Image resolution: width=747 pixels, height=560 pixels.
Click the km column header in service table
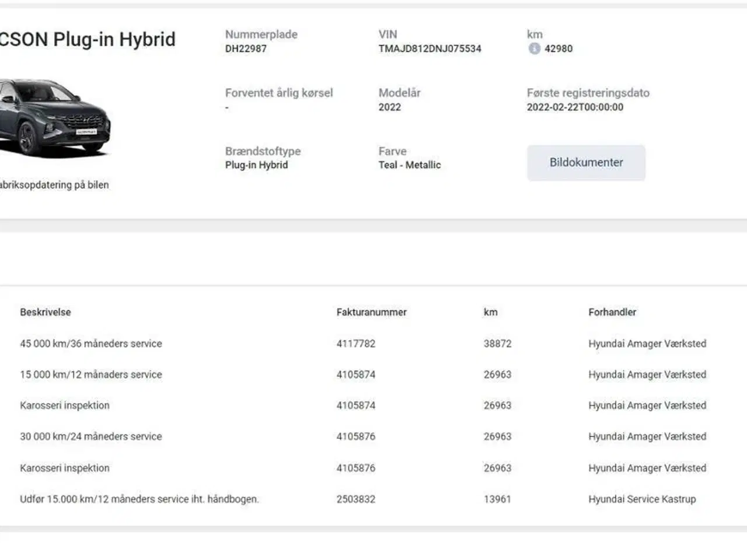coord(490,312)
